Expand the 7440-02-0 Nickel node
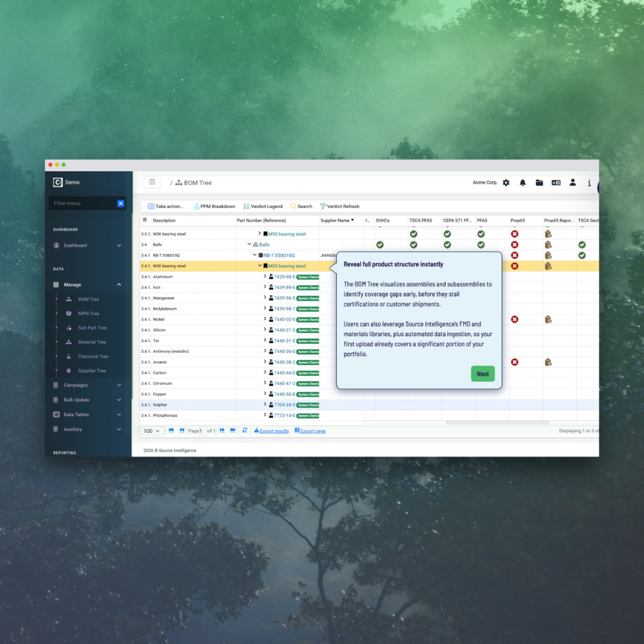The image size is (644, 644). click(x=265, y=319)
